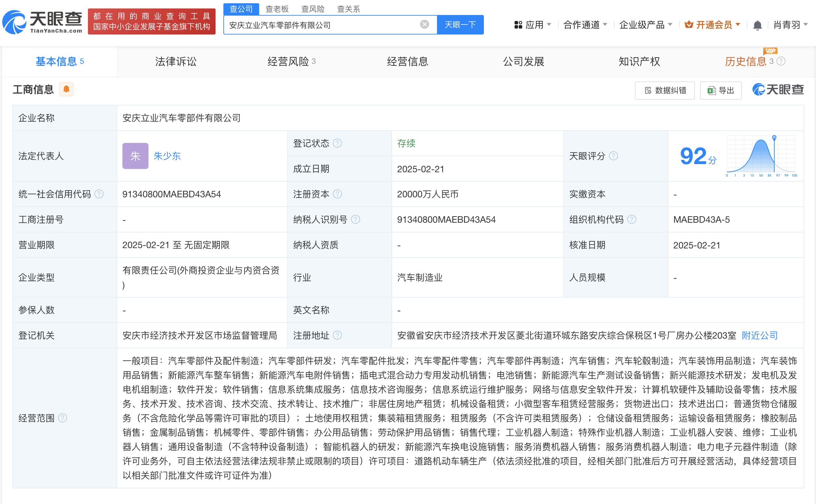Expand the 企业级产品 dropdown
Viewport: 816px width, 504px height.
coord(645,25)
